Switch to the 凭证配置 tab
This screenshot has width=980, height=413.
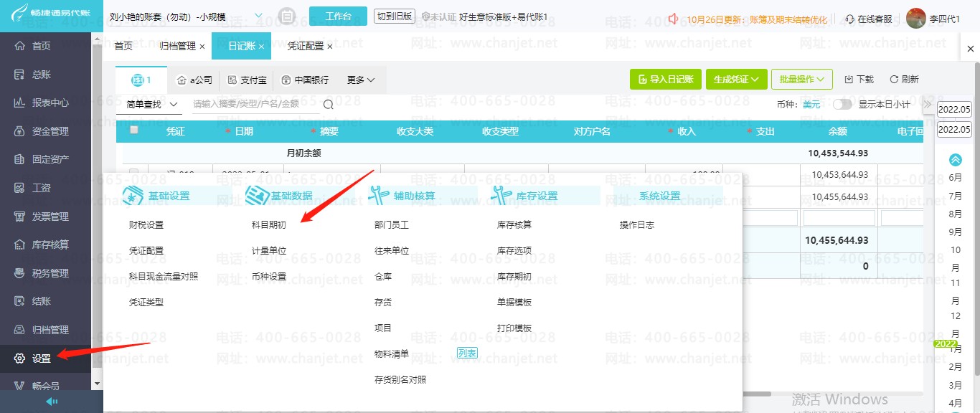click(x=306, y=46)
